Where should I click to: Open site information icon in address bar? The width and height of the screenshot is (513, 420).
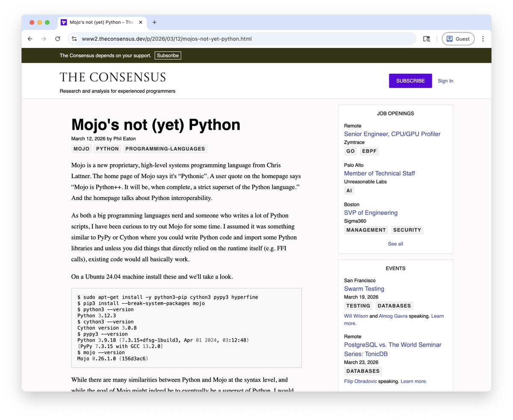coord(74,39)
